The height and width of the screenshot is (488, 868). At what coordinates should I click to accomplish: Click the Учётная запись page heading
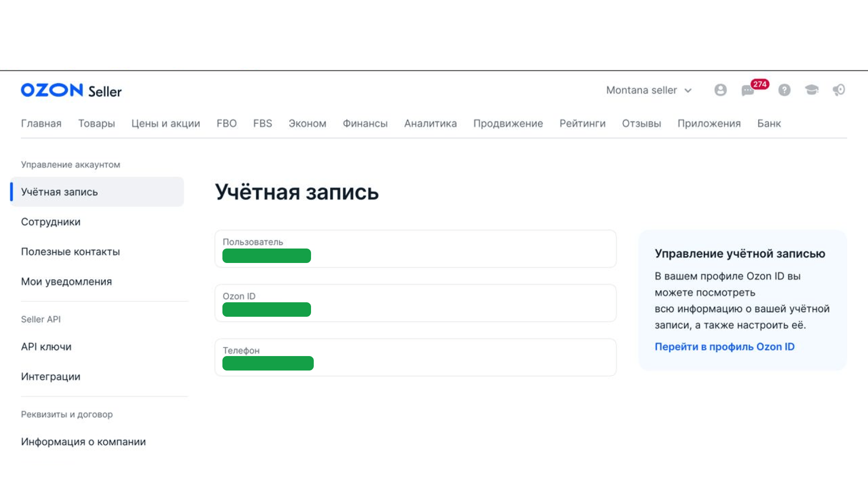click(297, 192)
